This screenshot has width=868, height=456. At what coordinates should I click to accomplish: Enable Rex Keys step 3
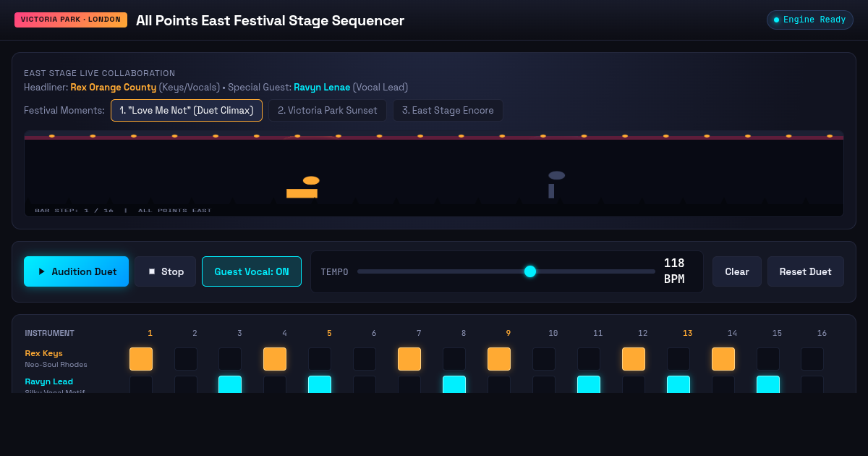[230, 359]
